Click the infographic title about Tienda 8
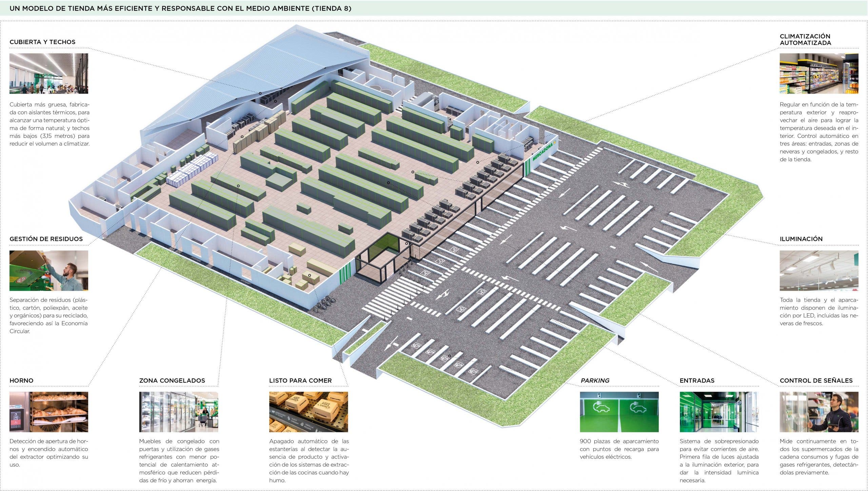The width and height of the screenshot is (868, 491). point(180,8)
